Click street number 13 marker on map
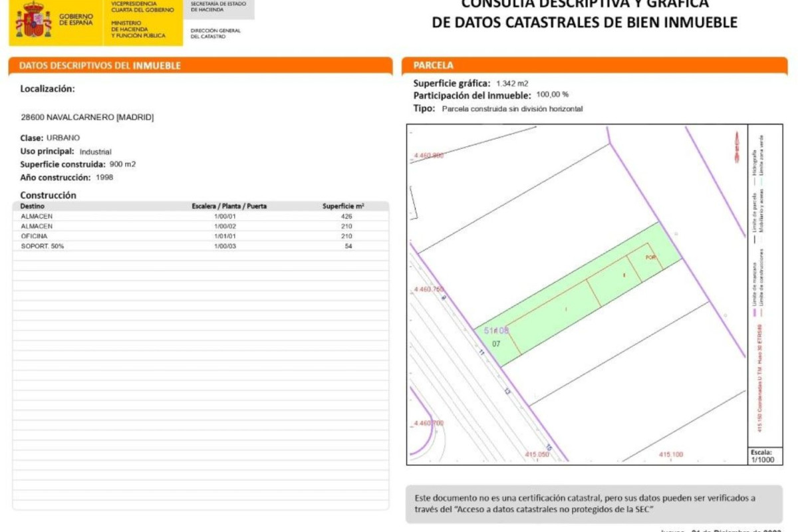The width and height of the screenshot is (798, 532). pyautogui.click(x=507, y=391)
